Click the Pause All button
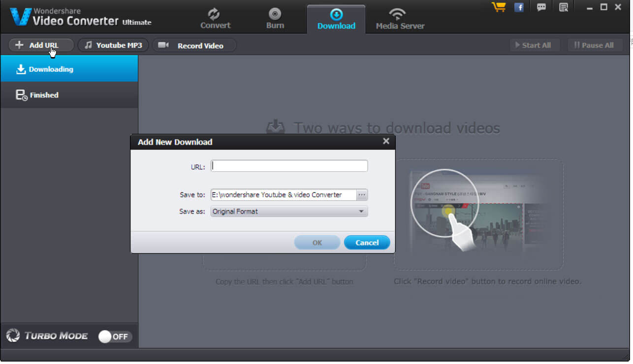633x364 pixels. pos(595,45)
